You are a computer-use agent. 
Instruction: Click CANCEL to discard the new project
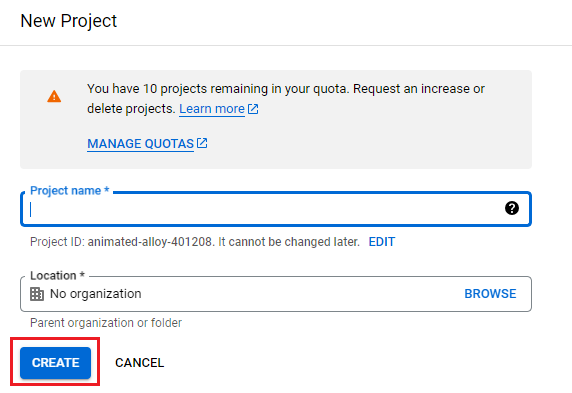coord(140,363)
